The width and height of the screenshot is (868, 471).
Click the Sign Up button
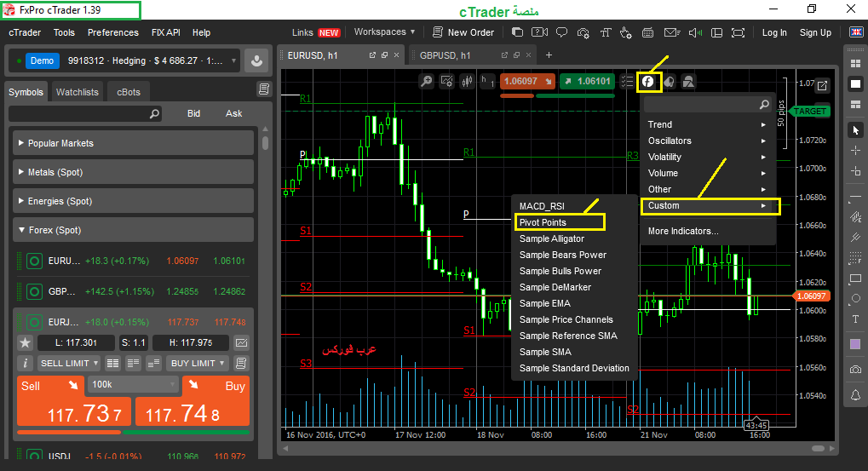pos(815,32)
